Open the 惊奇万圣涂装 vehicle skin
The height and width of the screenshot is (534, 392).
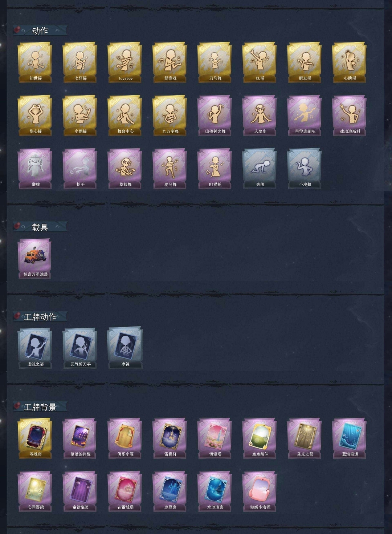[35, 259]
